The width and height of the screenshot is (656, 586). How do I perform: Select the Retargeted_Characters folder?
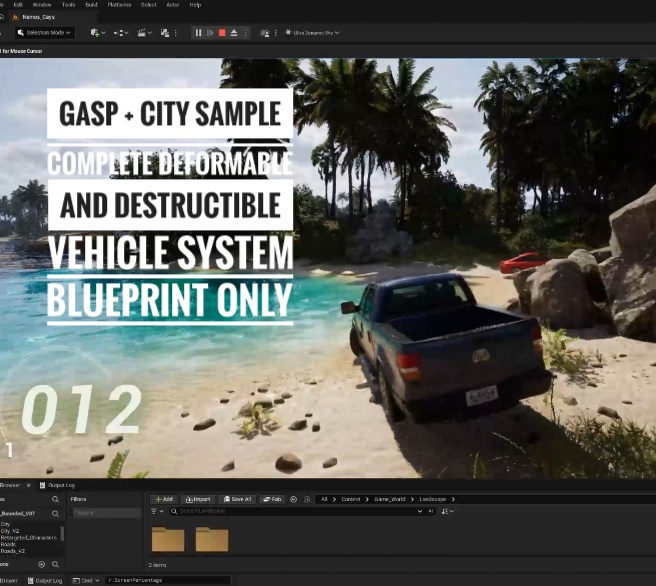point(28,537)
